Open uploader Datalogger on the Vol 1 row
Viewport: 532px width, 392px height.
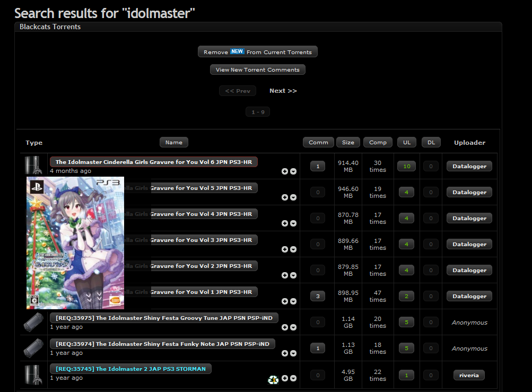pyautogui.click(x=469, y=297)
